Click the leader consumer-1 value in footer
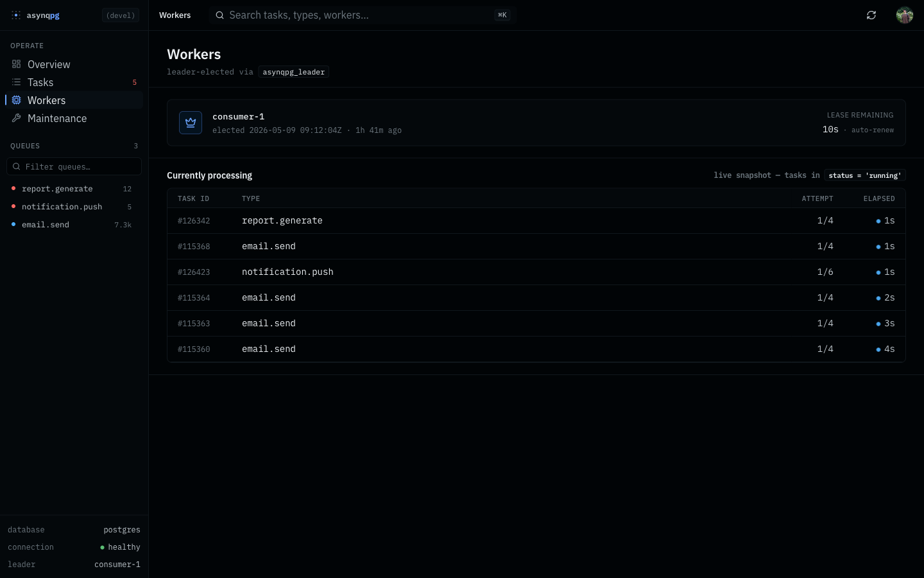This screenshot has width=924, height=578. (117, 565)
